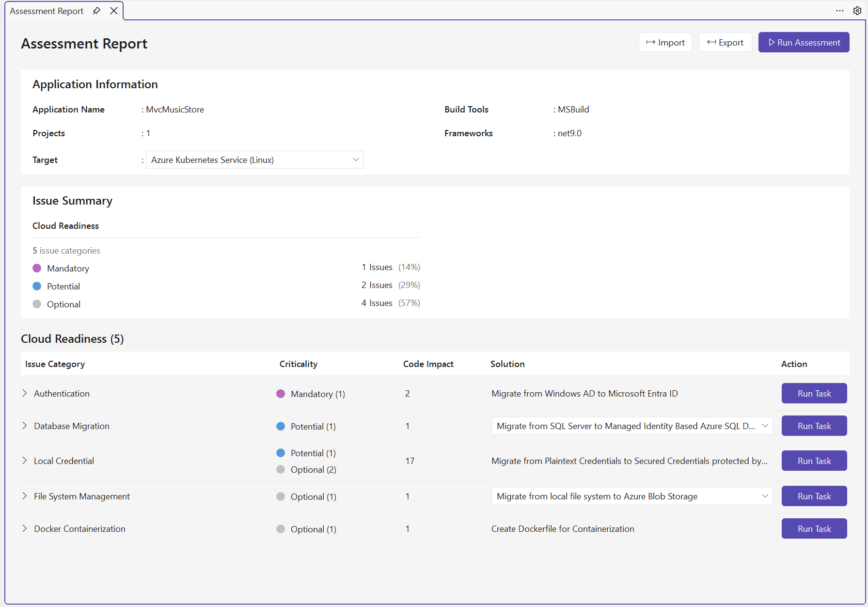The image size is (868, 607).
Task: Click the Optional dot next to Docker Containerization
Action: point(280,529)
